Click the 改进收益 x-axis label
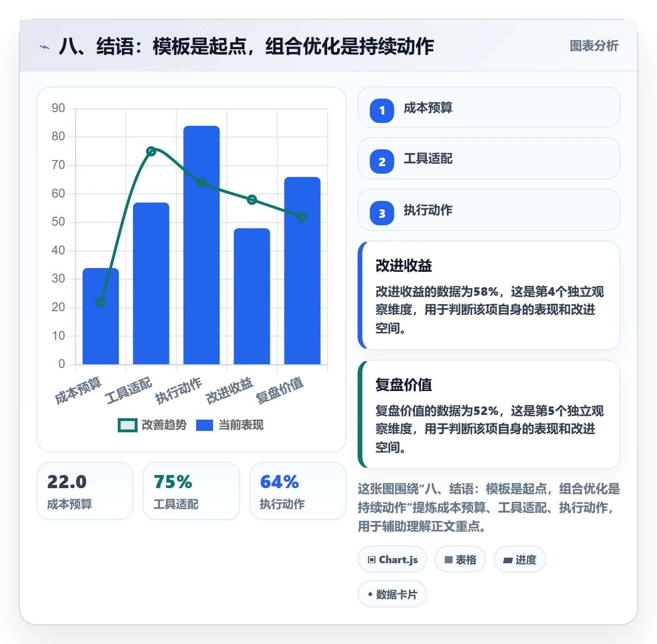 tap(229, 391)
